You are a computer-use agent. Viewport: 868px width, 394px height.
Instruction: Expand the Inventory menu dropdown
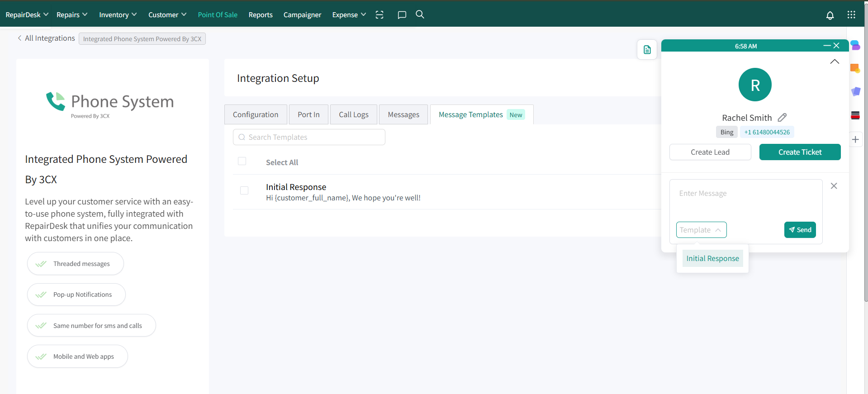click(118, 15)
